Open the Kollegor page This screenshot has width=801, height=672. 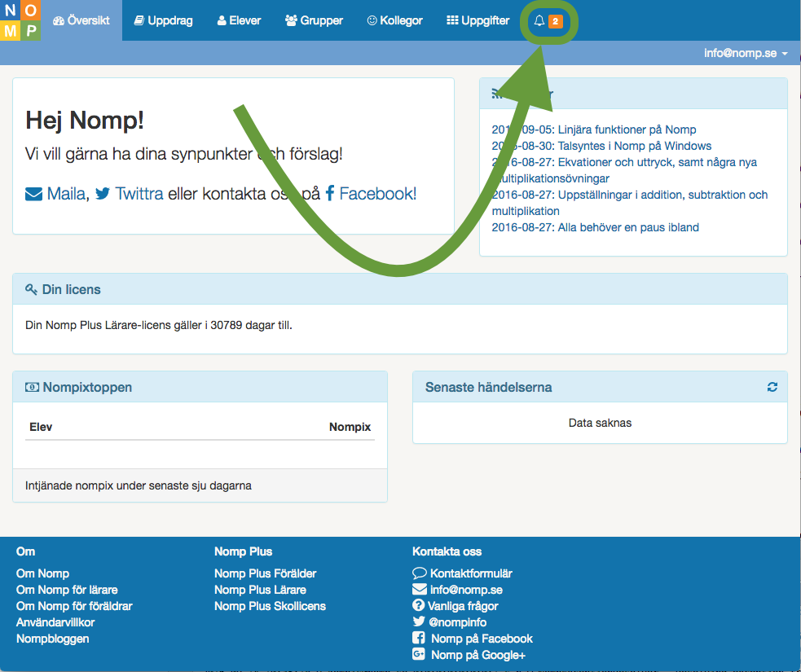pos(395,20)
